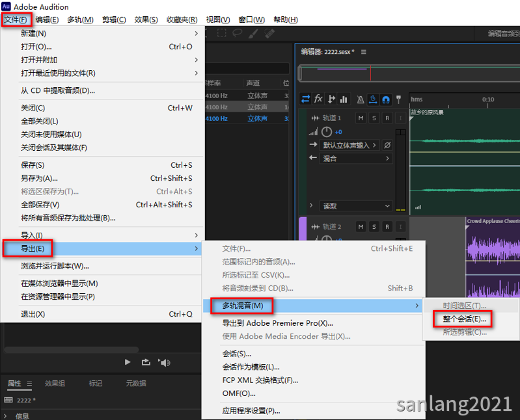This screenshot has width=520, height=420.
Task: Adjust 轨道 1 volume knob
Action: tap(327, 132)
